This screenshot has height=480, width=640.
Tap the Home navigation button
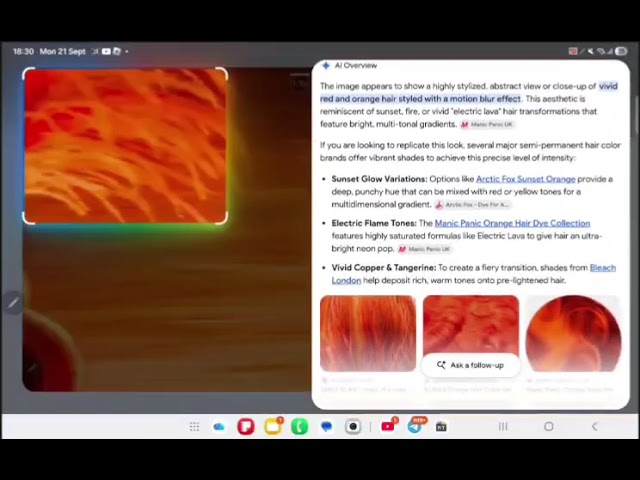(549, 427)
